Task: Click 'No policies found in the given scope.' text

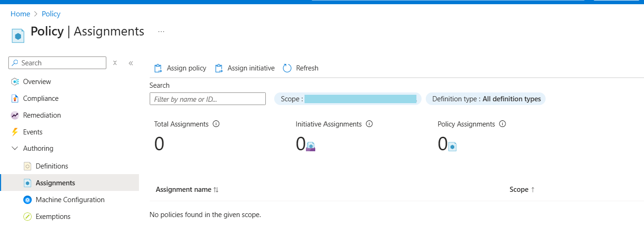Action: tap(205, 215)
